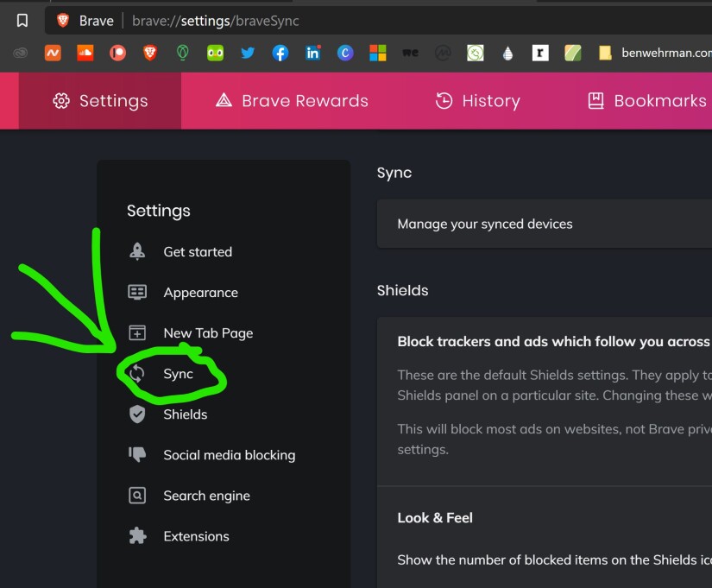
Task: Click the Extensions puzzle piece icon
Action: [137, 536]
